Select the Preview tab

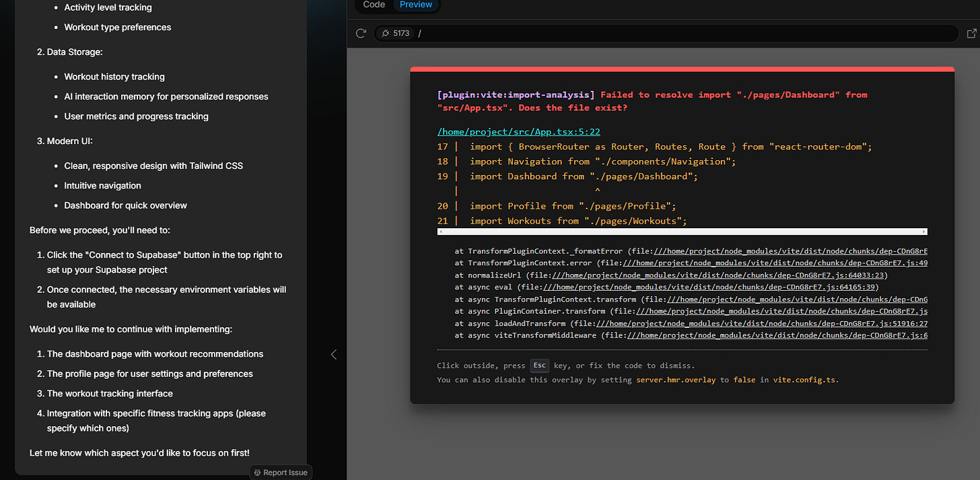click(x=416, y=5)
